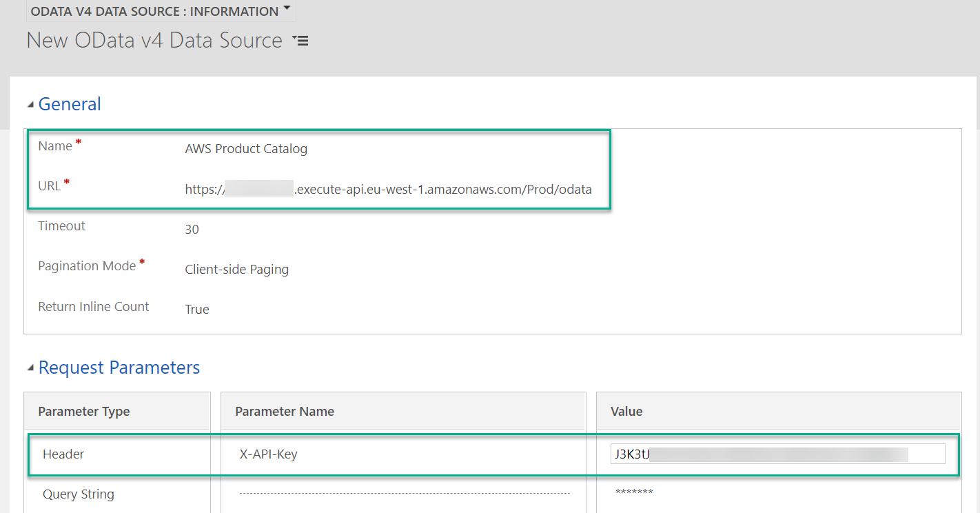Select the Header parameter row
Screen dimensions: 980x513
coord(63,454)
